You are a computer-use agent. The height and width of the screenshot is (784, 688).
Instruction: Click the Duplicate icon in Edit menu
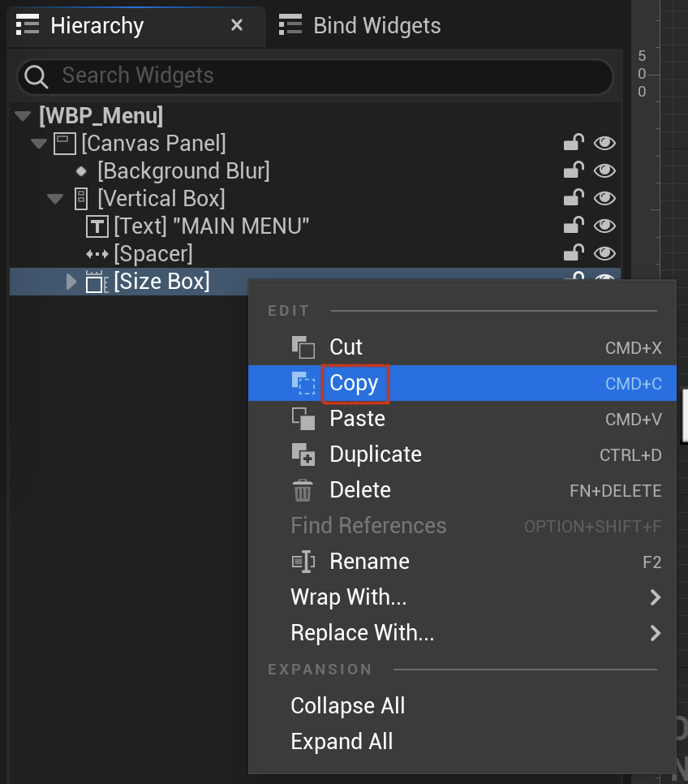[303, 454]
